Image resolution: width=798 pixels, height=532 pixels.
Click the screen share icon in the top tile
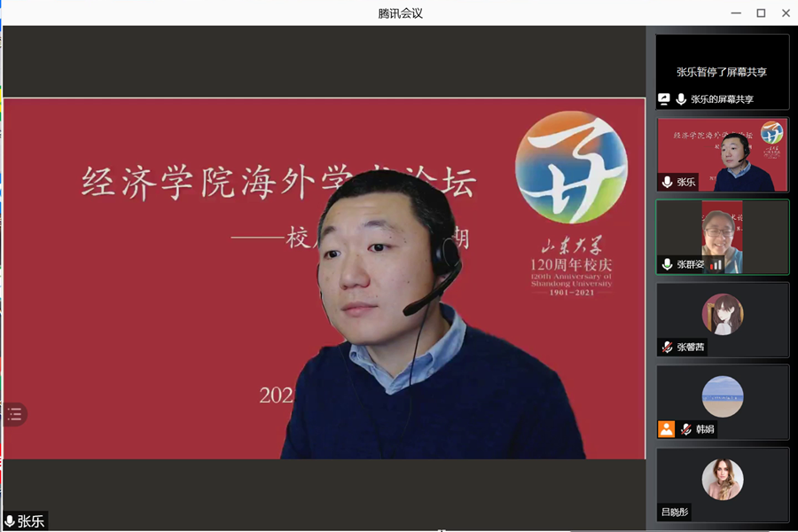point(664,99)
